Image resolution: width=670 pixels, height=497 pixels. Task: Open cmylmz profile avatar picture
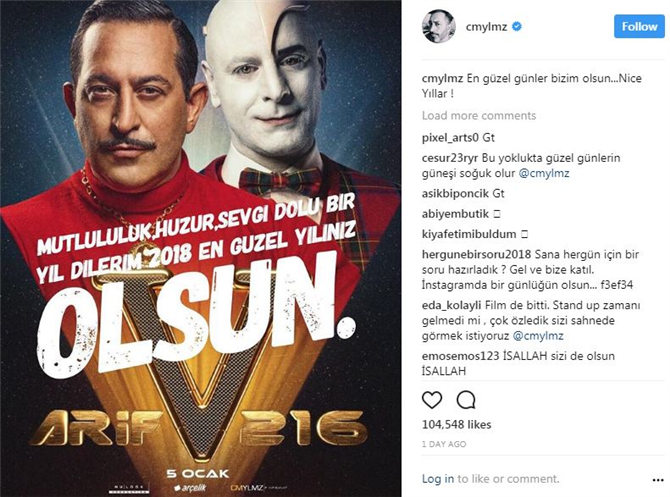[439, 26]
